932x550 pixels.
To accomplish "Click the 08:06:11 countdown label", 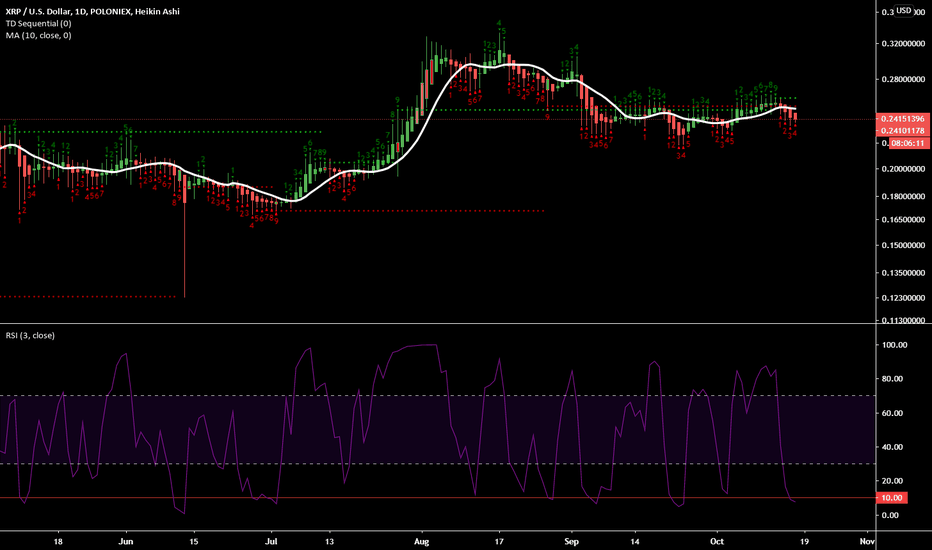I will point(909,143).
